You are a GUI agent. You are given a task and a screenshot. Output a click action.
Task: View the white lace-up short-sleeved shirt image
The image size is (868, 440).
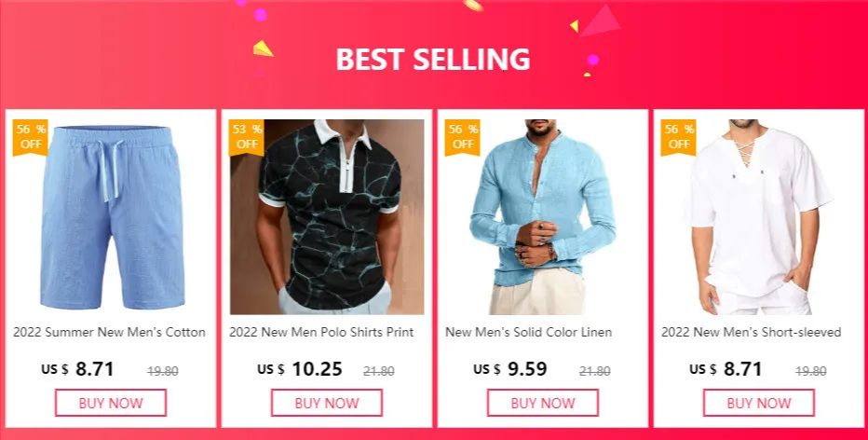click(x=759, y=216)
